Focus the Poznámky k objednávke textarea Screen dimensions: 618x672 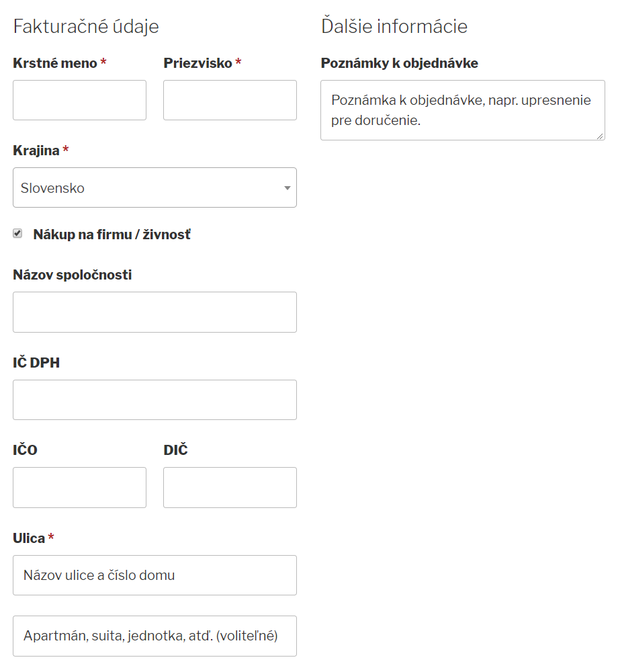(462, 110)
